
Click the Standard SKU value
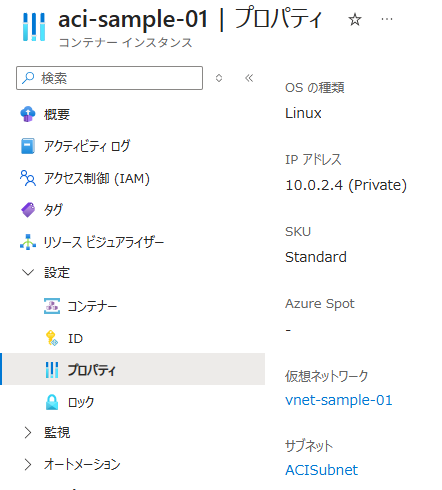(x=316, y=257)
